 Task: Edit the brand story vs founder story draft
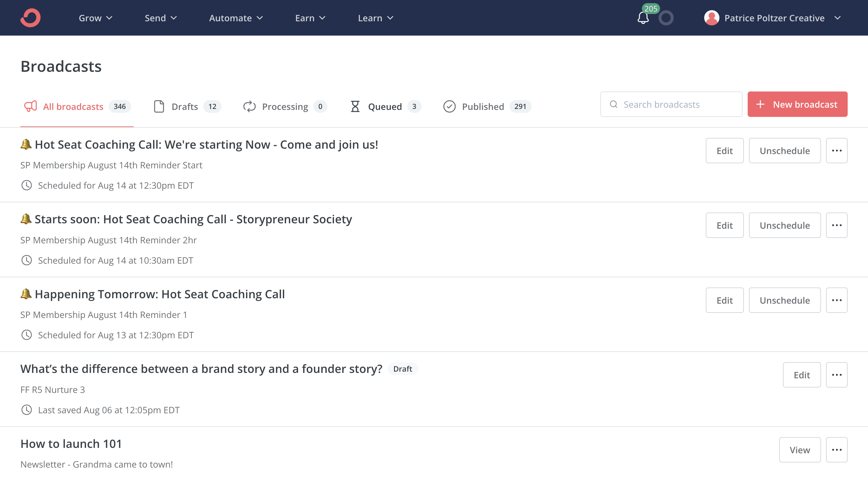[x=802, y=375]
